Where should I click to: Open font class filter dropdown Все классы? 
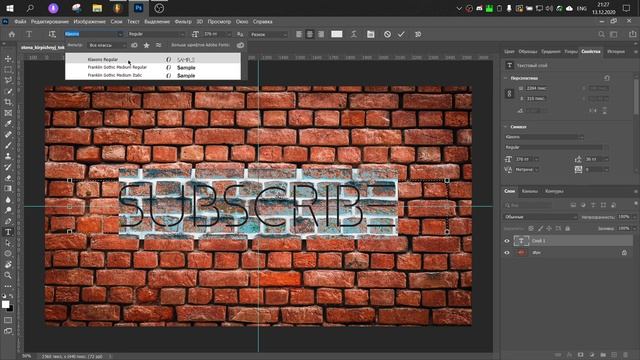click(106, 45)
